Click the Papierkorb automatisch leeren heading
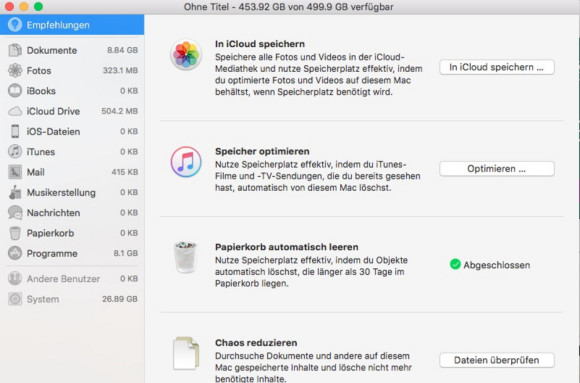The height and width of the screenshot is (383, 580). point(287,247)
